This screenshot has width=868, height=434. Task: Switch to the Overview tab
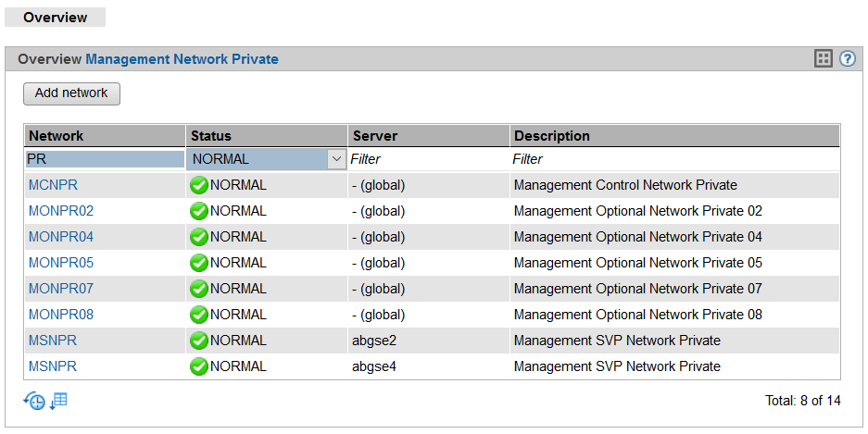(56, 18)
